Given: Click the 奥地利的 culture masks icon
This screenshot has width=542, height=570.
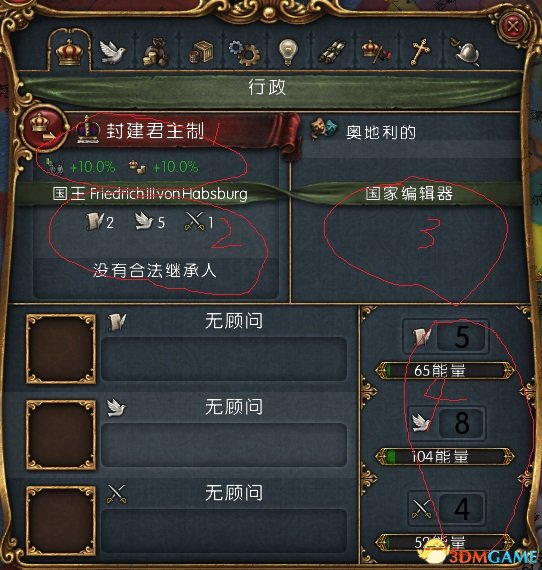Looking at the screenshot, I should click(x=323, y=128).
